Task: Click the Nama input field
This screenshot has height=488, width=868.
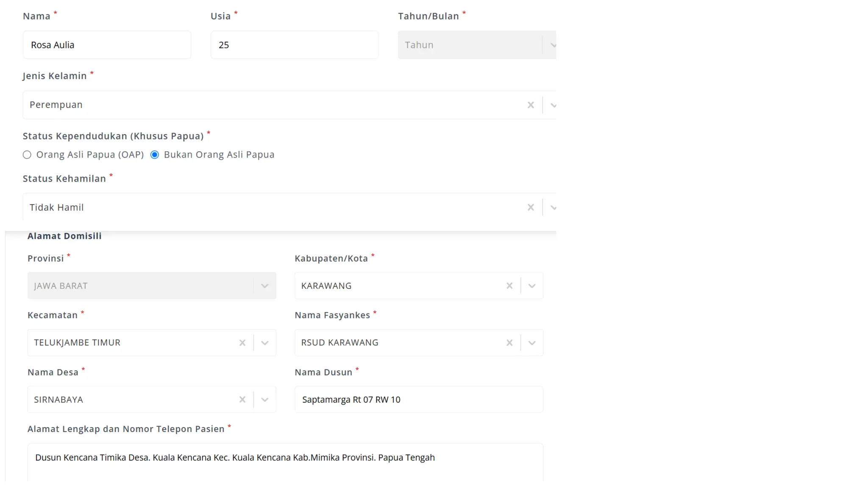Action: point(107,45)
